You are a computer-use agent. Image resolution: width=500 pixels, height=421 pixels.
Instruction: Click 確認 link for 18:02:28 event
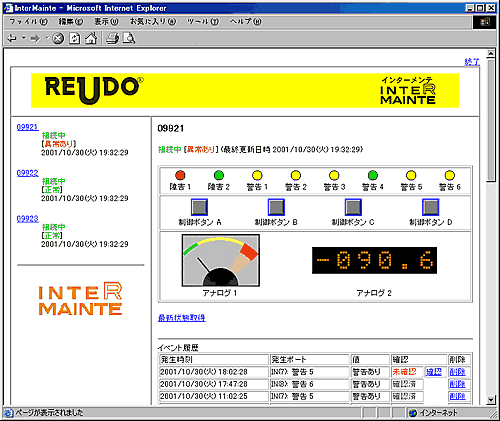434,372
